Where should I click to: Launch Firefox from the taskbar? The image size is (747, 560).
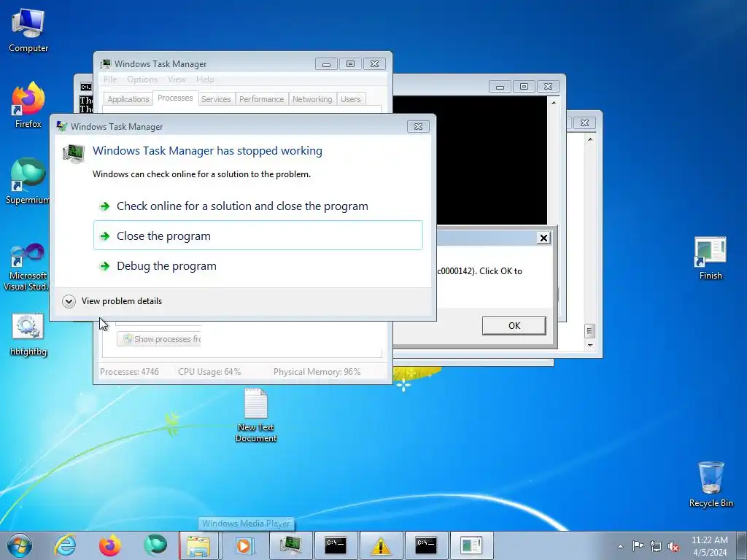[109, 545]
